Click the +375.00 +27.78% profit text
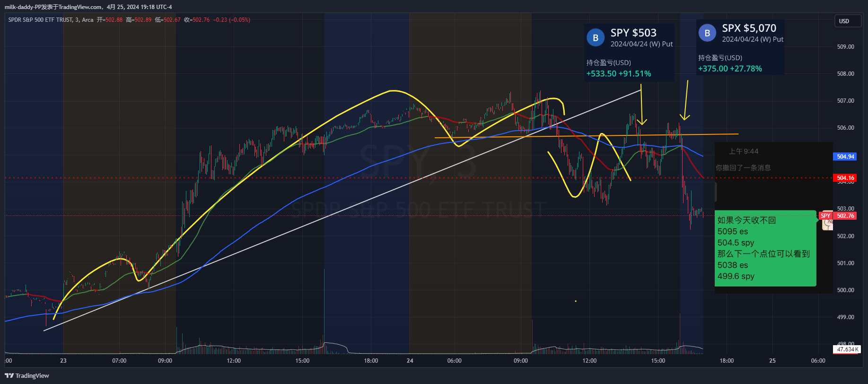 point(730,69)
